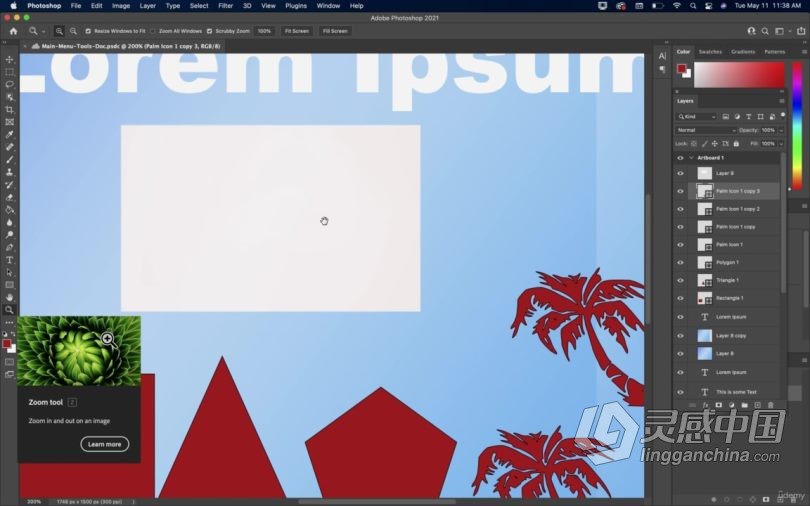Click the Lock position icon in Layers
This screenshot has width=810, height=506.
pyautogui.click(x=715, y=144)
